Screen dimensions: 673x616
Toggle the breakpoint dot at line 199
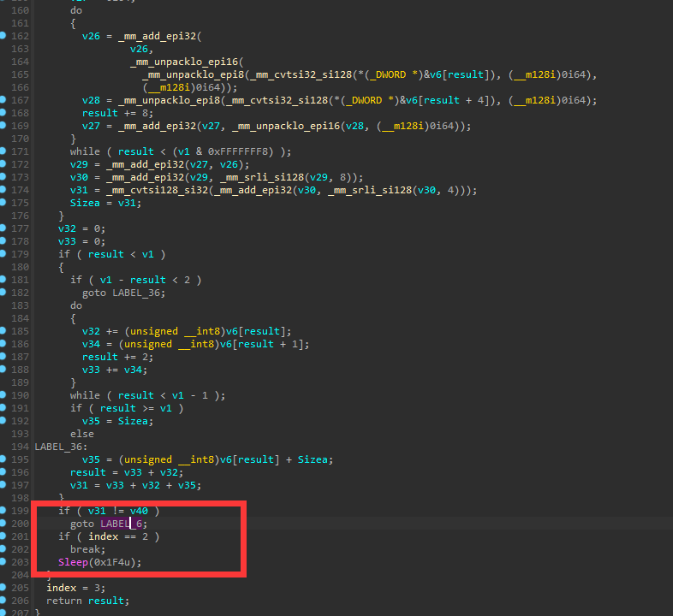pos(4,511)
